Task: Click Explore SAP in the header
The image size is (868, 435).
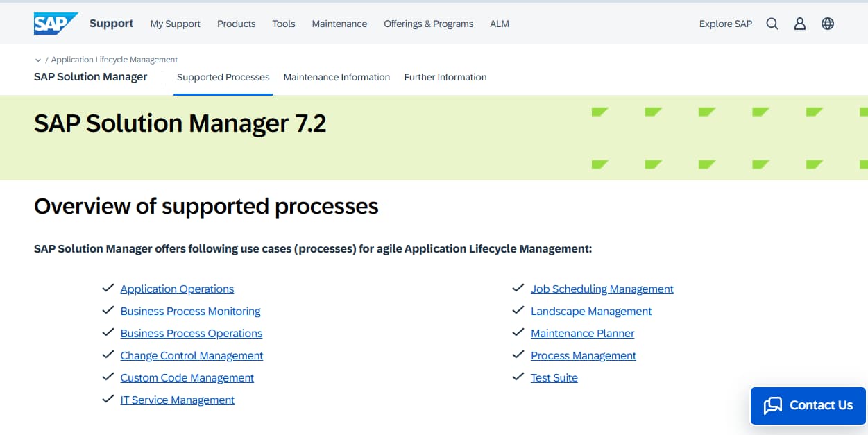Action: [725, 24]
